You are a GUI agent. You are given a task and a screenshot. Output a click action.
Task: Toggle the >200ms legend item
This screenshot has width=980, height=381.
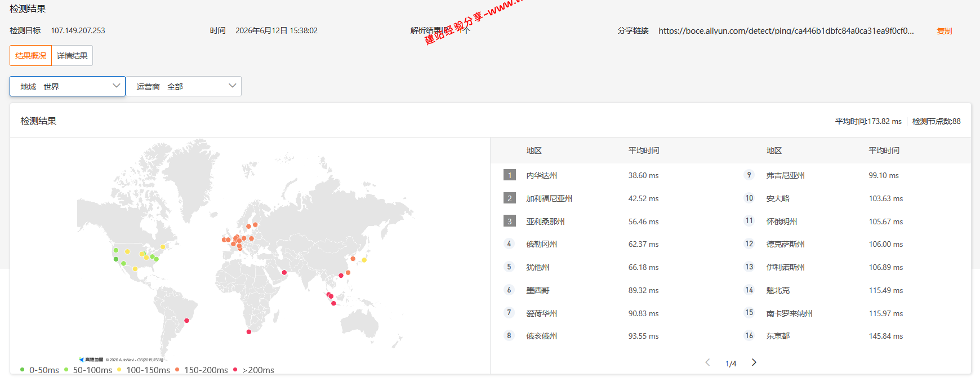coord(253,370)
